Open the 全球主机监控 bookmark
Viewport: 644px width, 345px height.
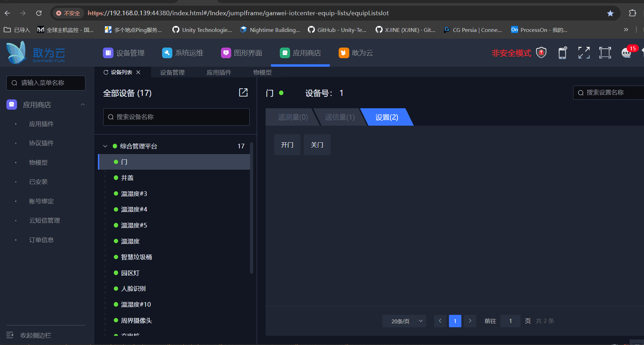point(66,30)
